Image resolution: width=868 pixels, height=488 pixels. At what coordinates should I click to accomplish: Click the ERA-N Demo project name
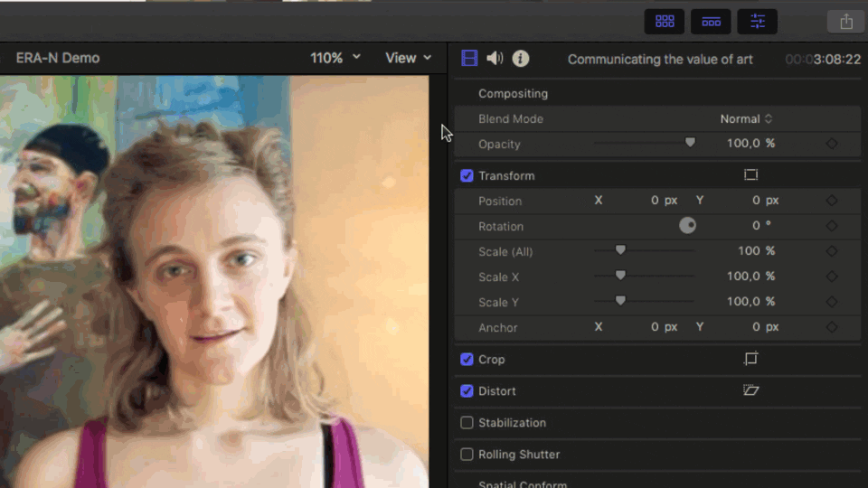[58, 58]
